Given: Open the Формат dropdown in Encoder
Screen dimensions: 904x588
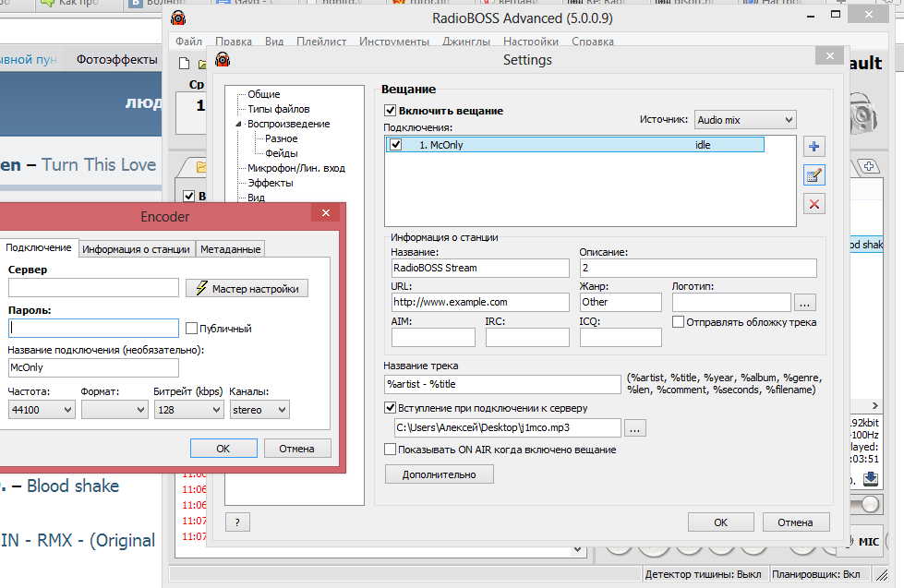Looking at the screenshot, I should tap(115, 410).
